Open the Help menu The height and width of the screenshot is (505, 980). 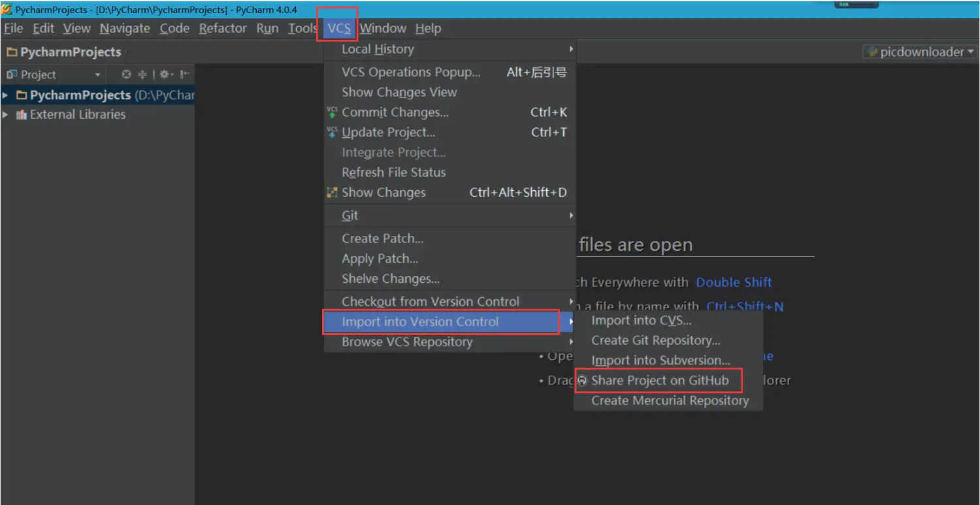click(x=428, y=28)
